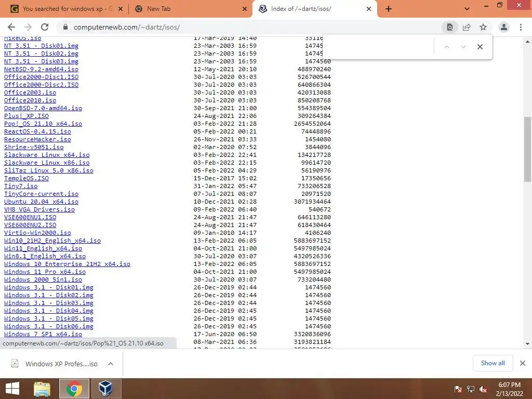
Task: Click Windows 2000 5in1.iso link
Action: 43,280
